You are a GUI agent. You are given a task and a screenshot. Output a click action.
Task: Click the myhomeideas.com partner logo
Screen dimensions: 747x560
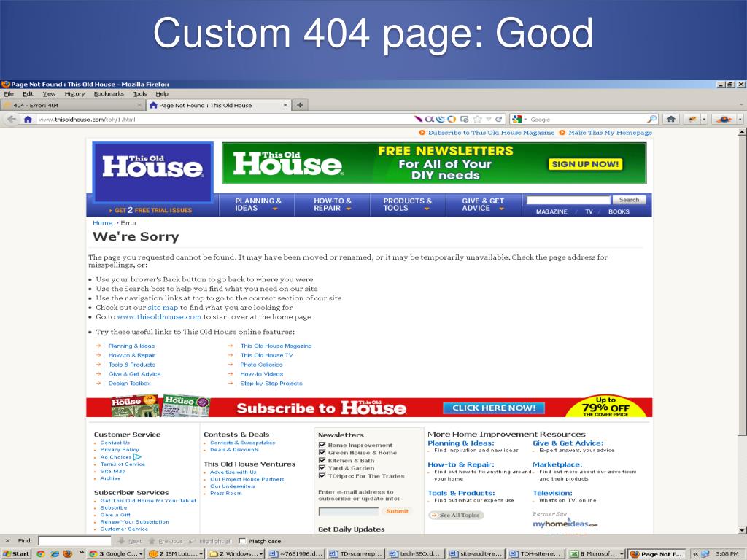click(565, 524)
